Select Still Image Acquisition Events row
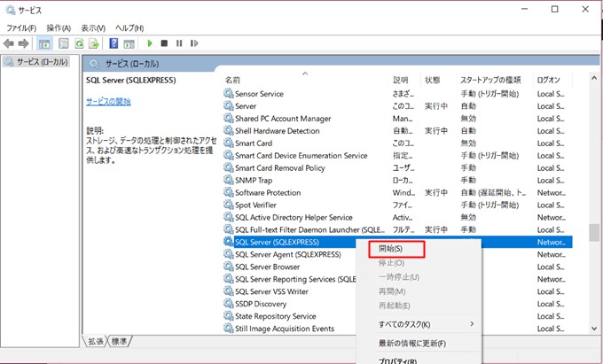This screenshot has height=364, width=603. [x=290, y=329]
